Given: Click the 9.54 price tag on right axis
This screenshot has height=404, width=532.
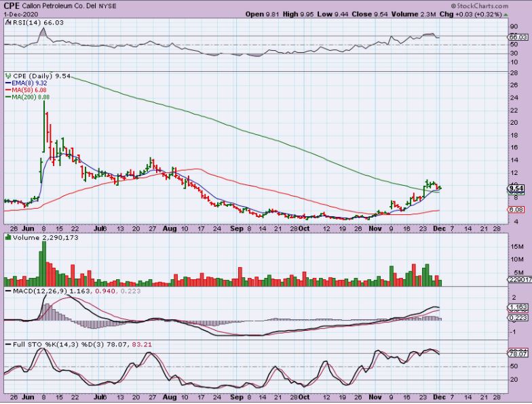Looking at the screenshot, I should coord(516,188).
